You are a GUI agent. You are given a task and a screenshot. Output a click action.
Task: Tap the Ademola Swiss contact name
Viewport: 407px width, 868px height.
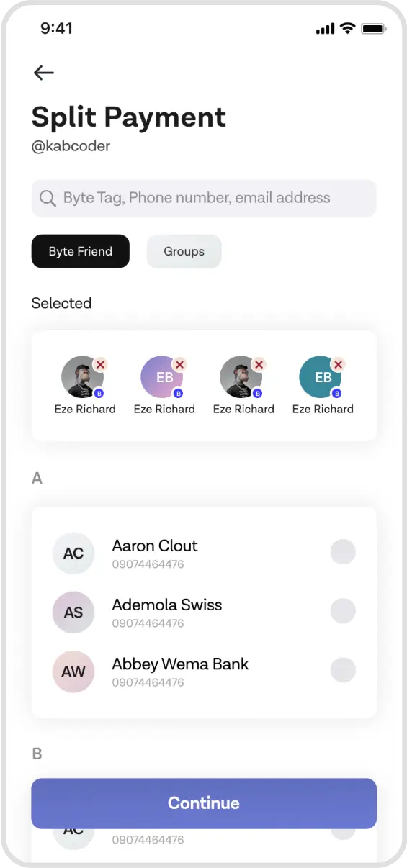click(167, 605)
